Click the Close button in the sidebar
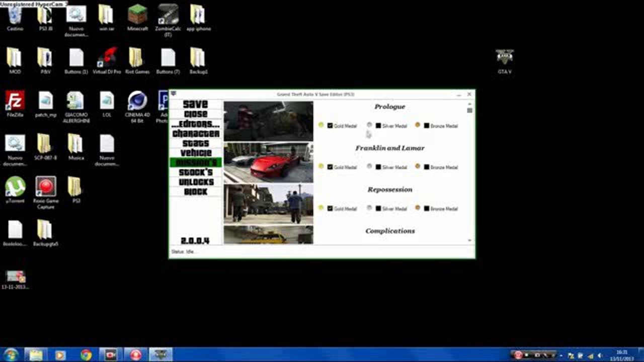 pyautogui.click(x=196, y=114)
